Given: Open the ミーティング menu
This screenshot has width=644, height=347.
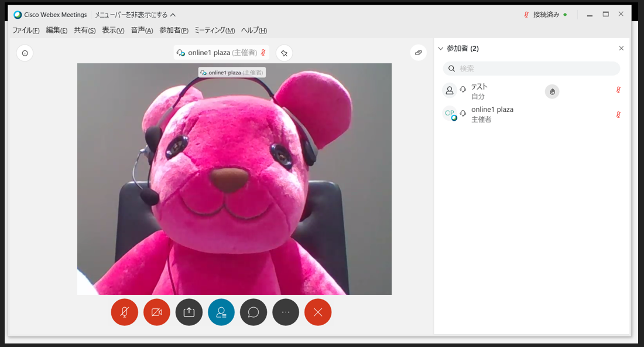Looking at the screenshot, I should coord(214,30).
